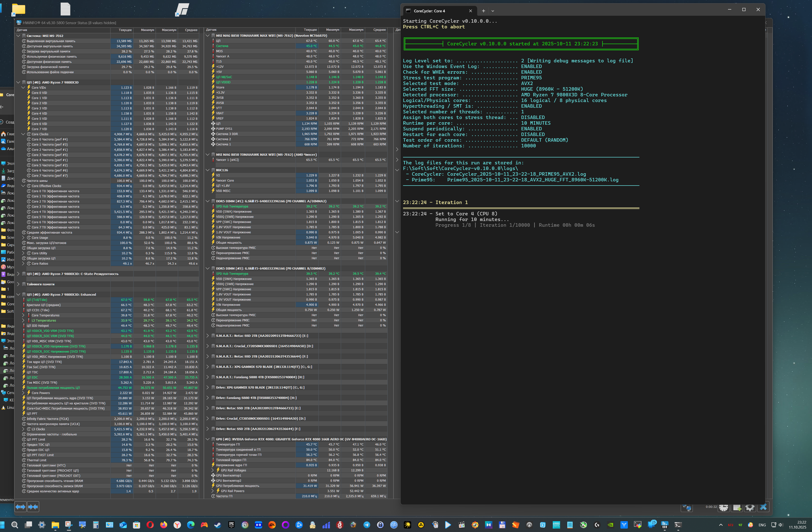Show hidden system tray icons

[x=721, y=525]
